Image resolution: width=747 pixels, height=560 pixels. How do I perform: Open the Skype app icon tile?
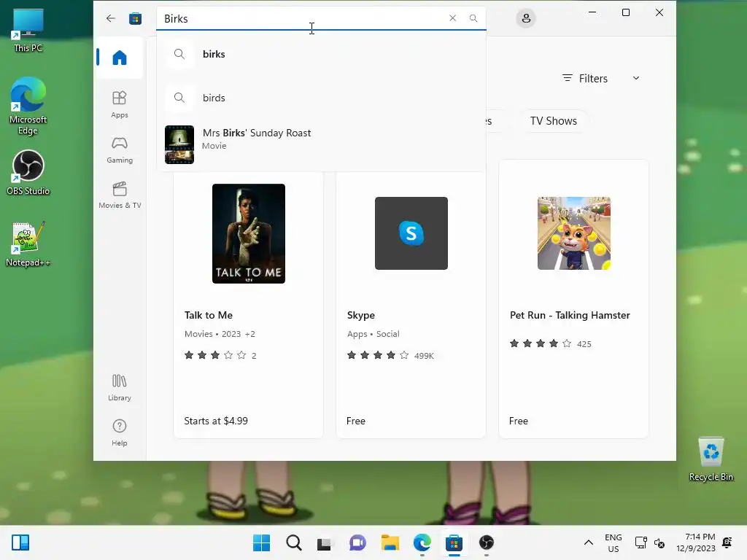411,233
